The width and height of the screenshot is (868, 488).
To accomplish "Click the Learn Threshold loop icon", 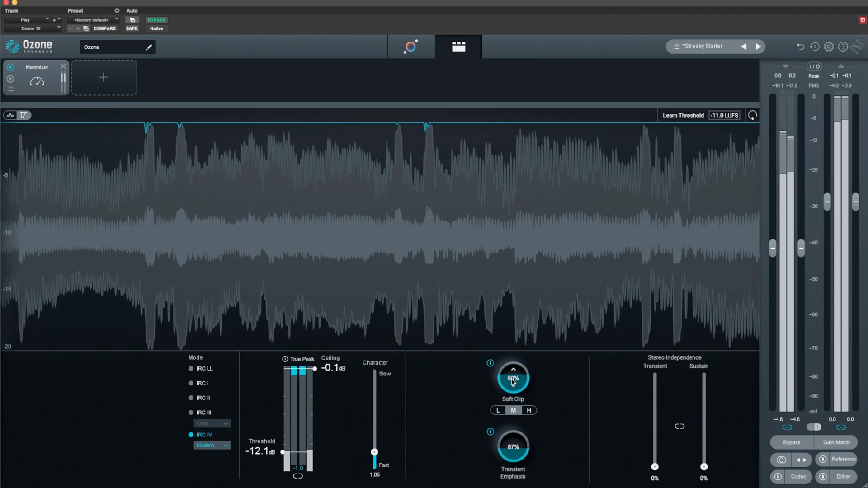I will point(752,116).
